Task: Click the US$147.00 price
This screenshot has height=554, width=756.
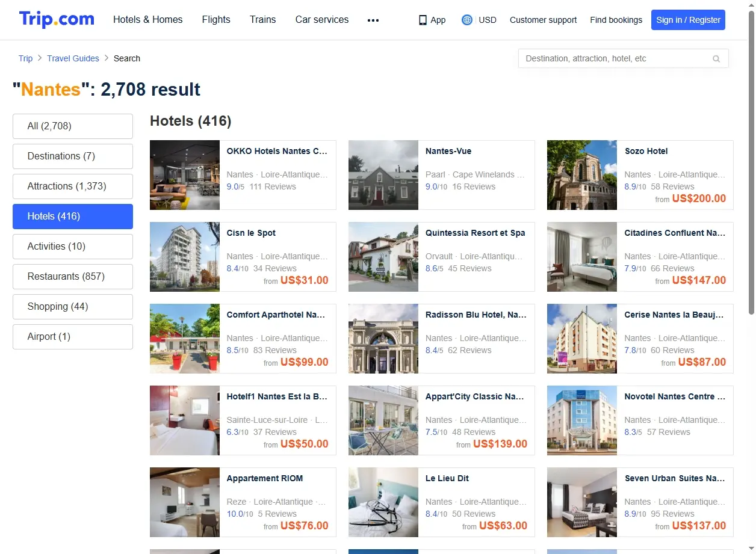Action: (x=699, y=280)
